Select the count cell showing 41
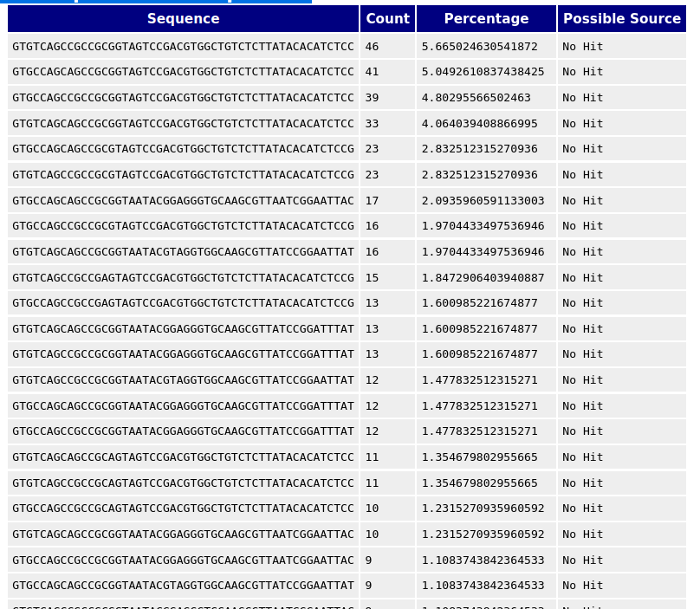Viewport: 700px width, 609px height. [372, 72]
